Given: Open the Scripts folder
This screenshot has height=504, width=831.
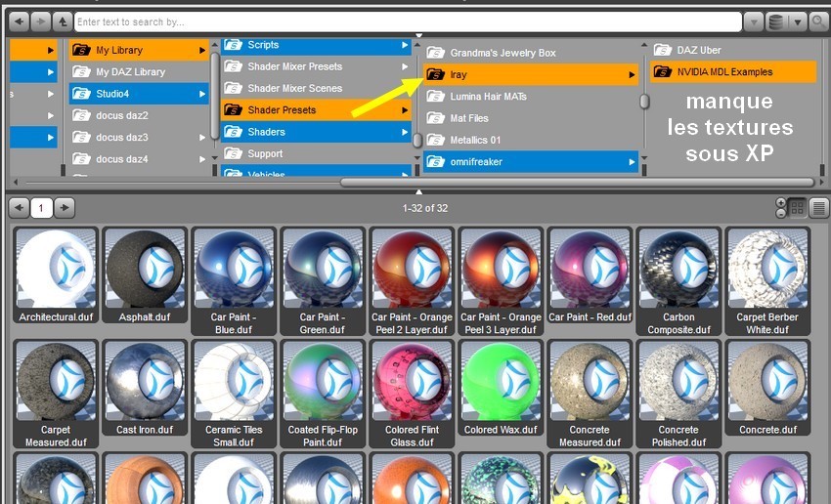Looking at the screenshot, I should tap(316, 46).
